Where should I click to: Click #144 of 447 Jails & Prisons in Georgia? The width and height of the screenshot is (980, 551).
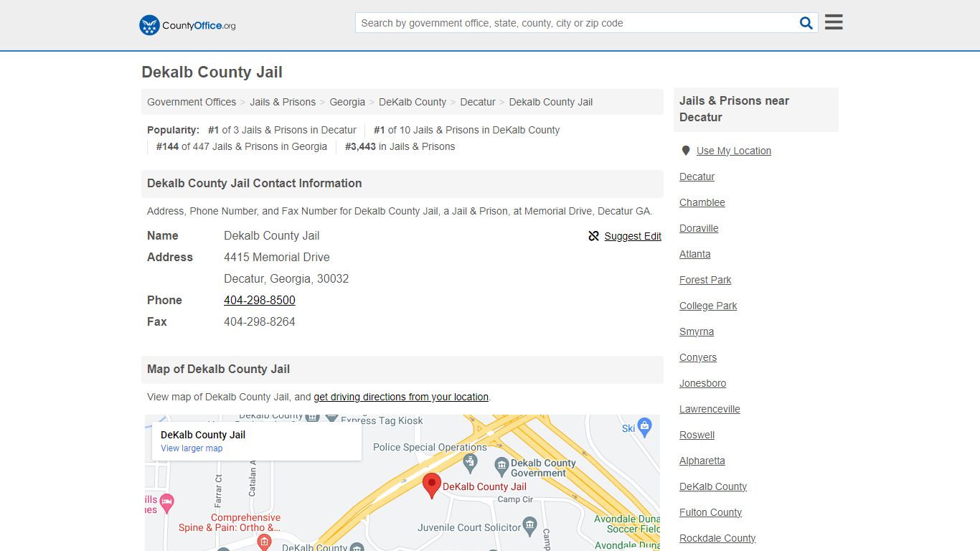point(242,146)
